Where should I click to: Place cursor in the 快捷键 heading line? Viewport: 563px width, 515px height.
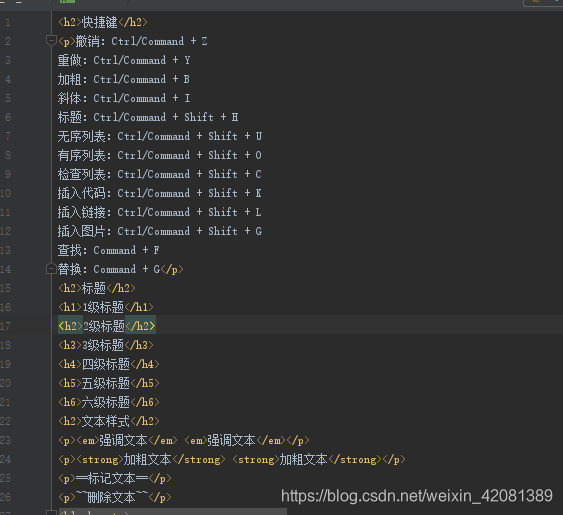(x=103, y=22)
